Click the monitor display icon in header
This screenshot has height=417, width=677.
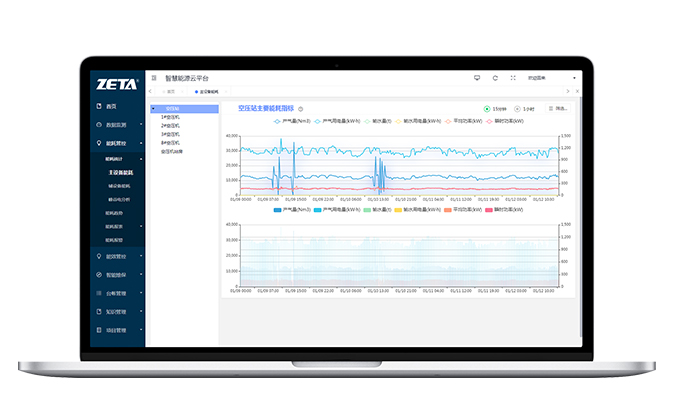click(477, 78)
